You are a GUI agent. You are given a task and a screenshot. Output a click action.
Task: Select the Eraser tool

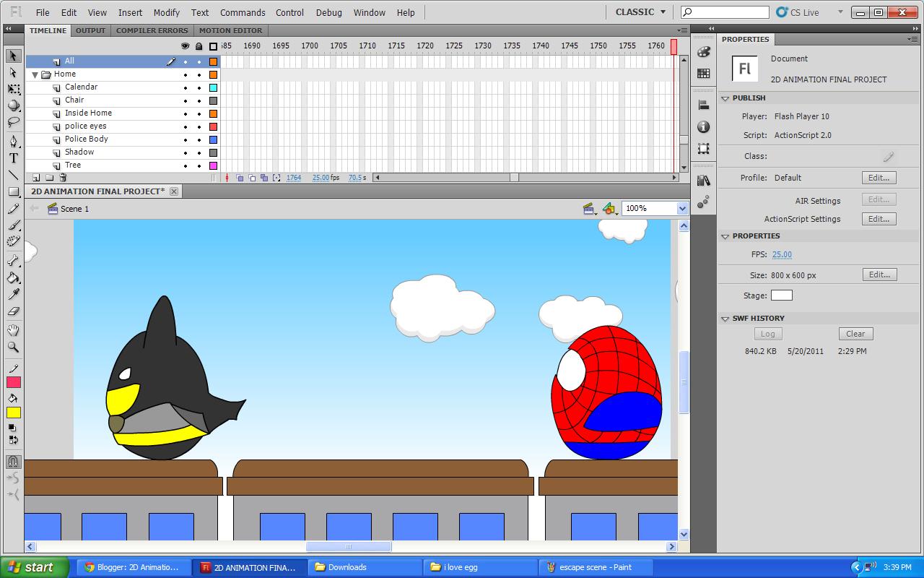13,311
